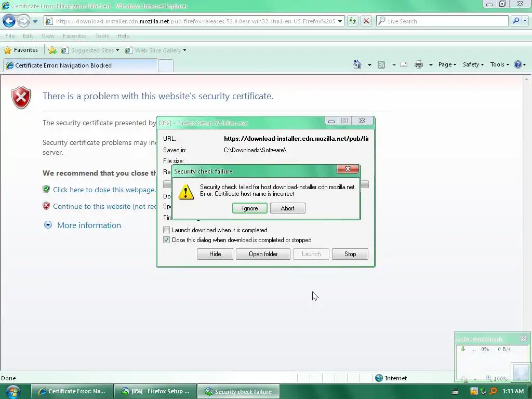The width and height of the screenshot is (532, 399).
Task: Uncheck Close this dialog when download completed
Action: click(x=166, y=240)
